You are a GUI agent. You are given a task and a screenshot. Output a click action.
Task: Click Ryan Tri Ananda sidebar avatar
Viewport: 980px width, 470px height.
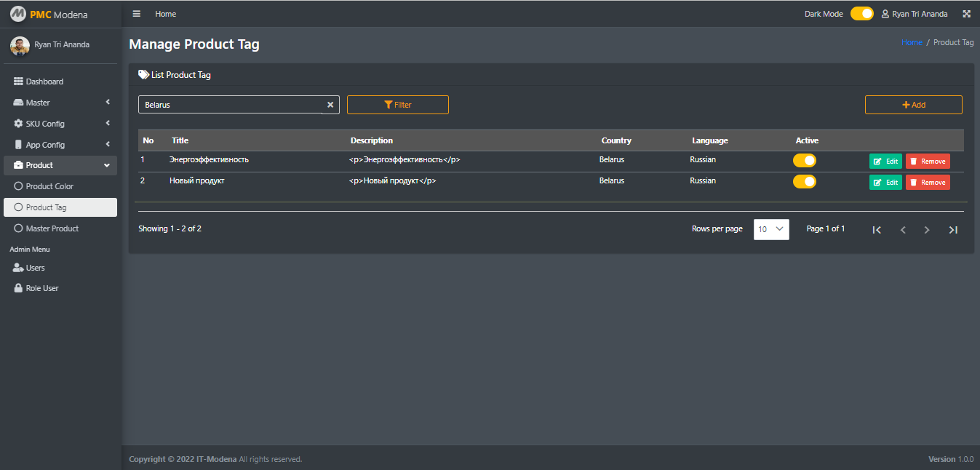pyautogui.click(x=20, y=46)
